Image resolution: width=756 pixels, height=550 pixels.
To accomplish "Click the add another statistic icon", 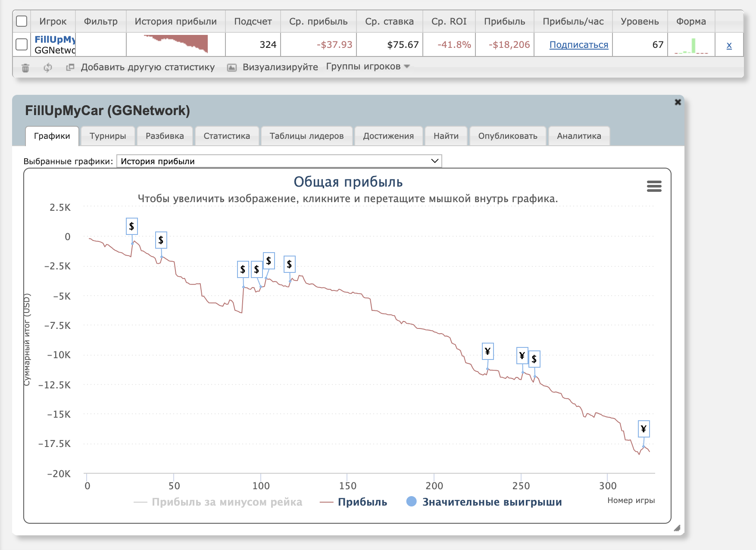I will pyautogui.click(x=70, y=67).
